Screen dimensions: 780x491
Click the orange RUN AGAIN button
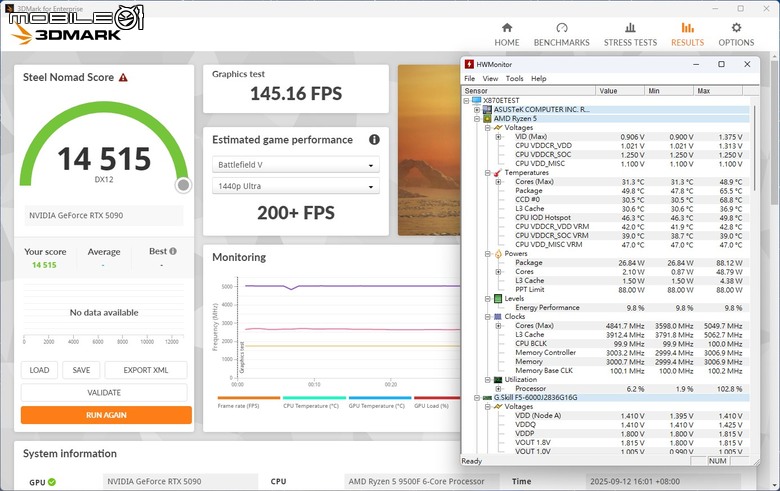(106, 415)
